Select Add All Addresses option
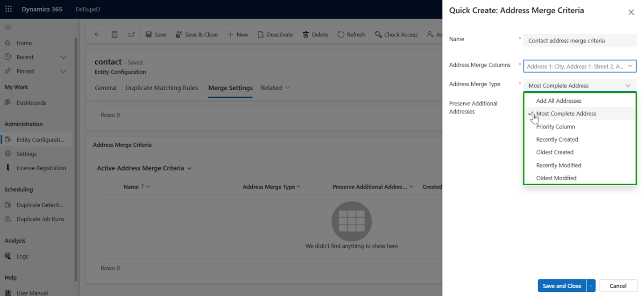This screenshot has height=296, width=644. pos(559,101)
